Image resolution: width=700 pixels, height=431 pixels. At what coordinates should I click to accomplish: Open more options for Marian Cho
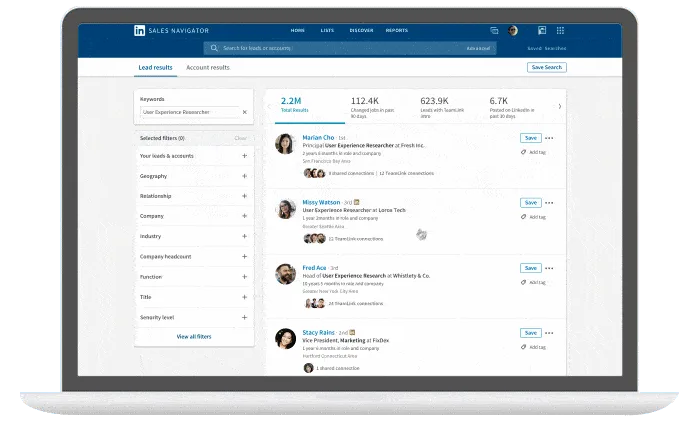[550, 138]
